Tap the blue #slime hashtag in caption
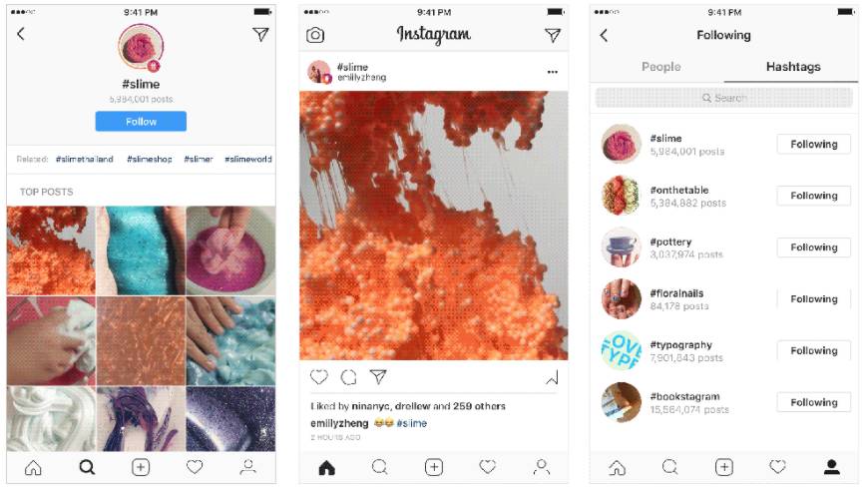 [412, 423]
